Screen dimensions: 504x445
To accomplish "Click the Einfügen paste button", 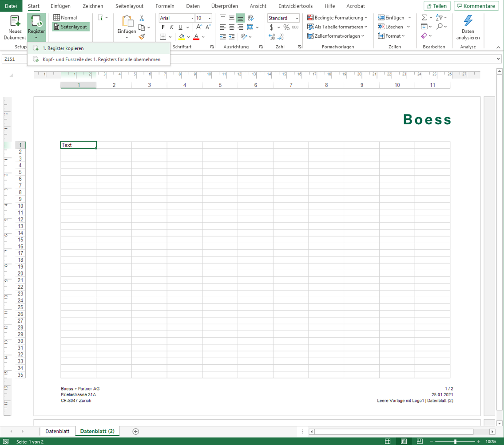I will [127, 28].
